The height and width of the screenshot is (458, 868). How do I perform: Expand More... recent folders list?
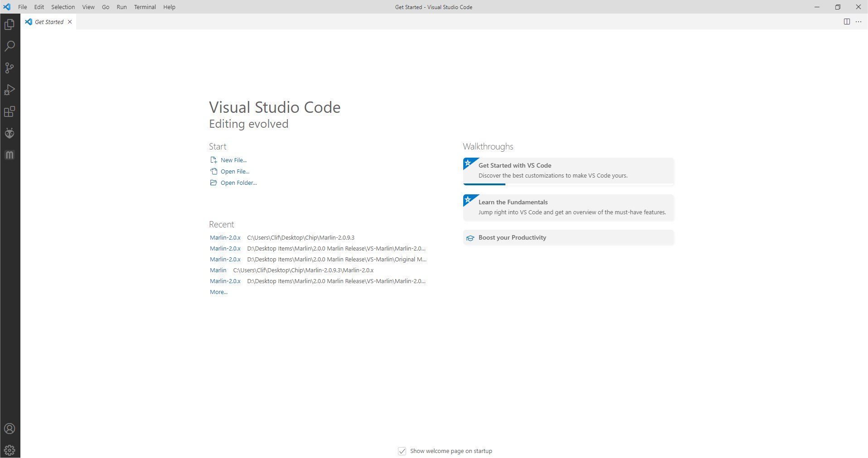[218, 292]
